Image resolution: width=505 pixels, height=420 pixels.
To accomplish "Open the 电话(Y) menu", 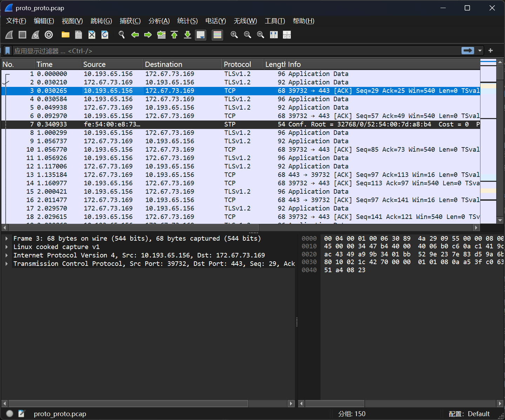I will (215, 21).
